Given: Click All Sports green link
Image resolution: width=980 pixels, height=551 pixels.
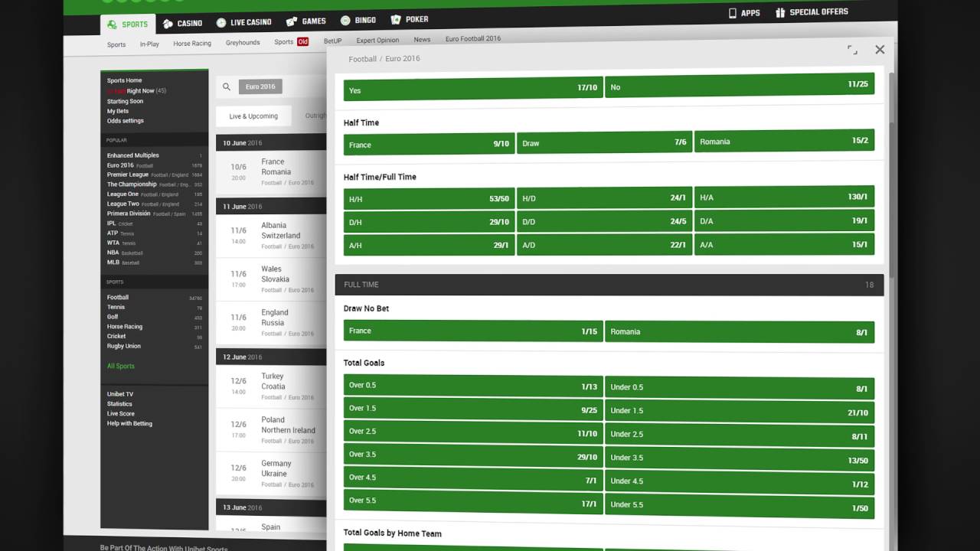Looking at the screenshot, I should pyautogui.click(x=120, y=366).
